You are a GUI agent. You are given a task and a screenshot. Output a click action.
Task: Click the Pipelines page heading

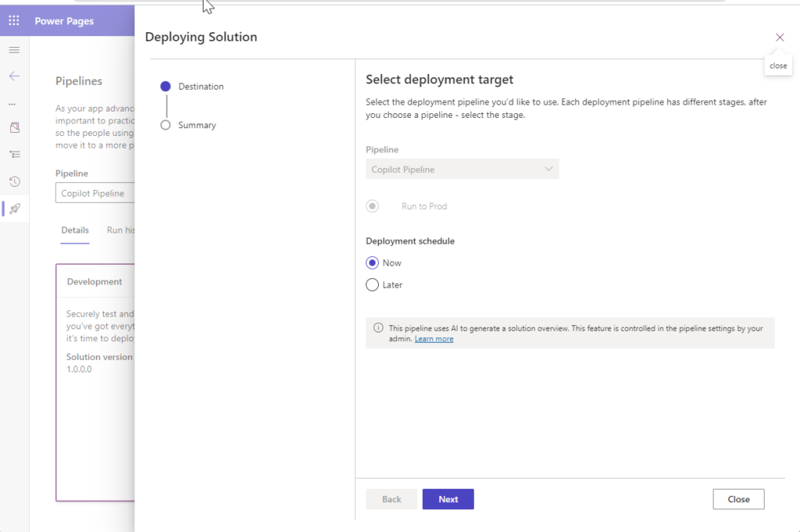[79, 81]
